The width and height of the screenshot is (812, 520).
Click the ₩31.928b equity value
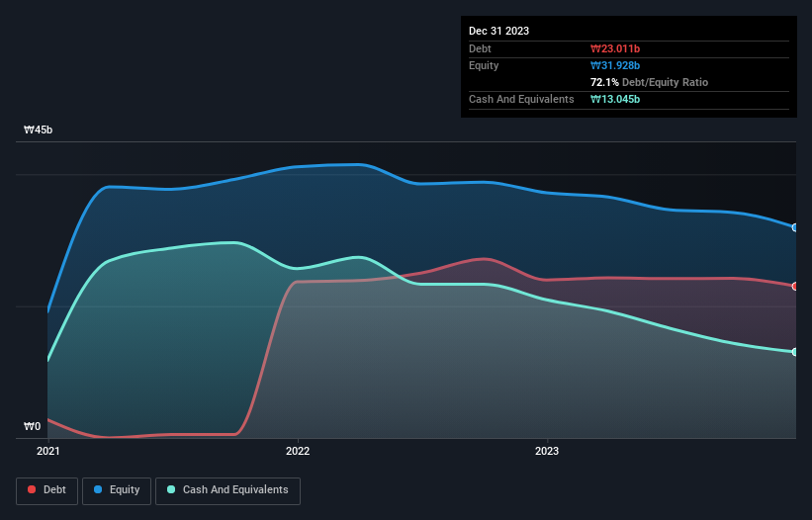(x=615, y=65)
